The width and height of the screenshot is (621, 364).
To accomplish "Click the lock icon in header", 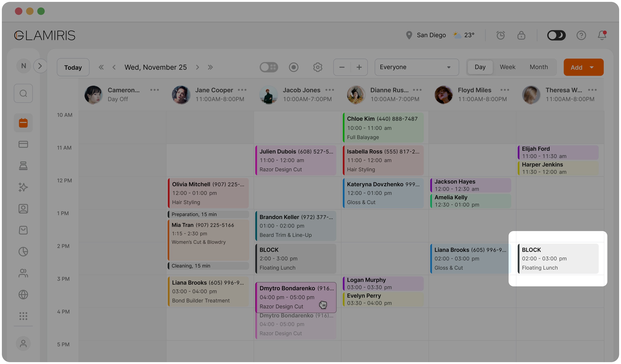I will pos(521,35).
